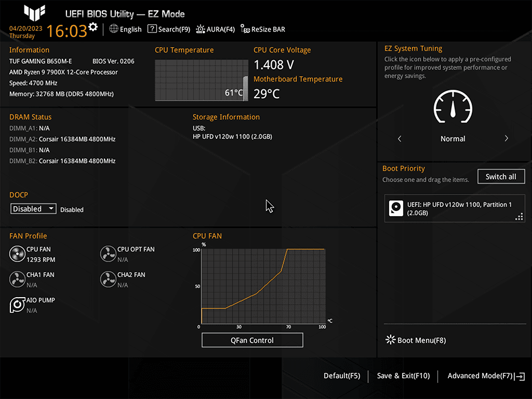The height and width of the screenshot is (399, 532).
Task: Click the EZ System Tuning gauge icon
Action: 453,107
